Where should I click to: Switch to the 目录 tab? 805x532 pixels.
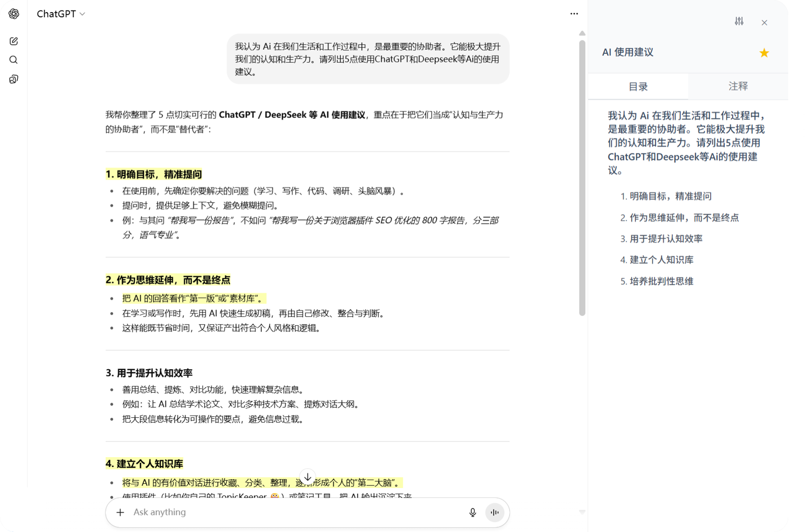[638, 86]
